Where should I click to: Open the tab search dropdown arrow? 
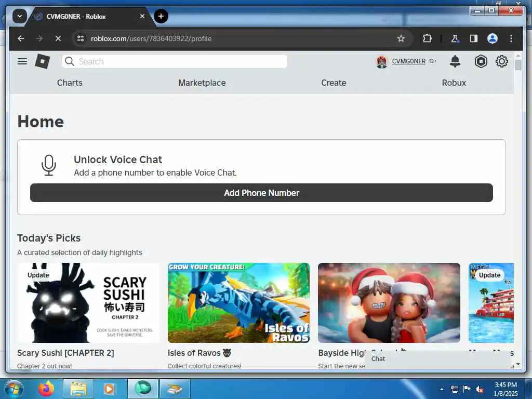click(x=20, y=16)
